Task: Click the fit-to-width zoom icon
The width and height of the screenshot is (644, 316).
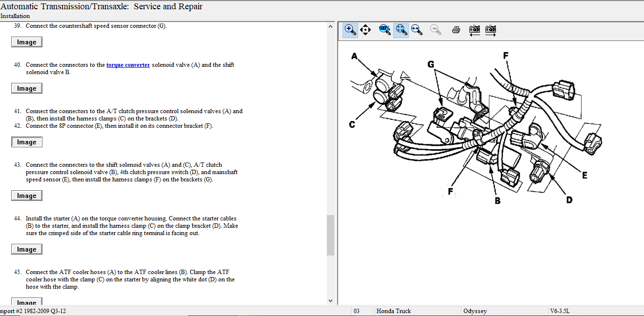Action: coord(417,30)
